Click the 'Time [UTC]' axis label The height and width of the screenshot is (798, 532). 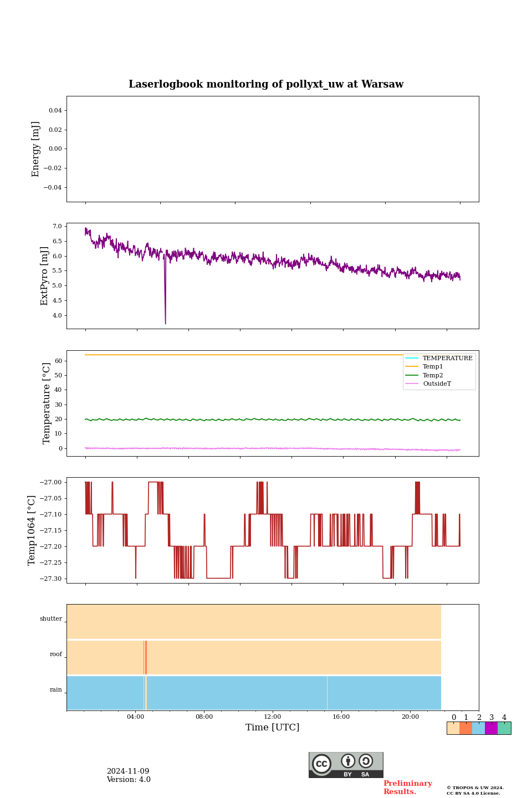(x=273, y=727)
